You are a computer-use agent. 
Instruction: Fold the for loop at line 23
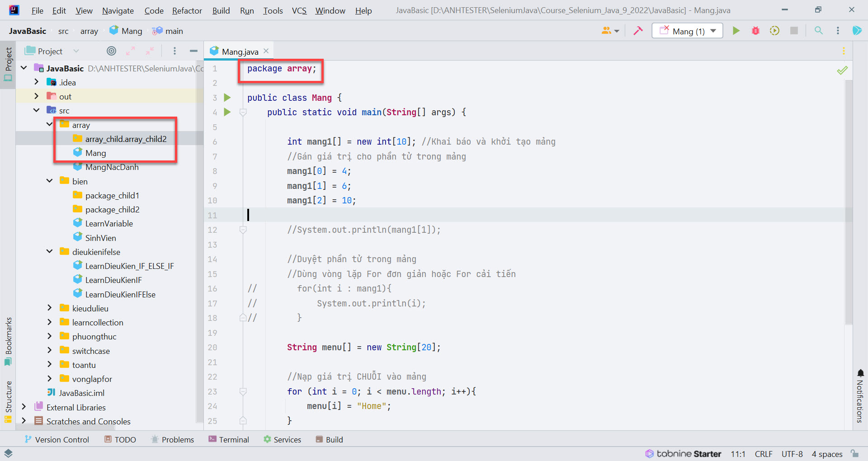243,391
